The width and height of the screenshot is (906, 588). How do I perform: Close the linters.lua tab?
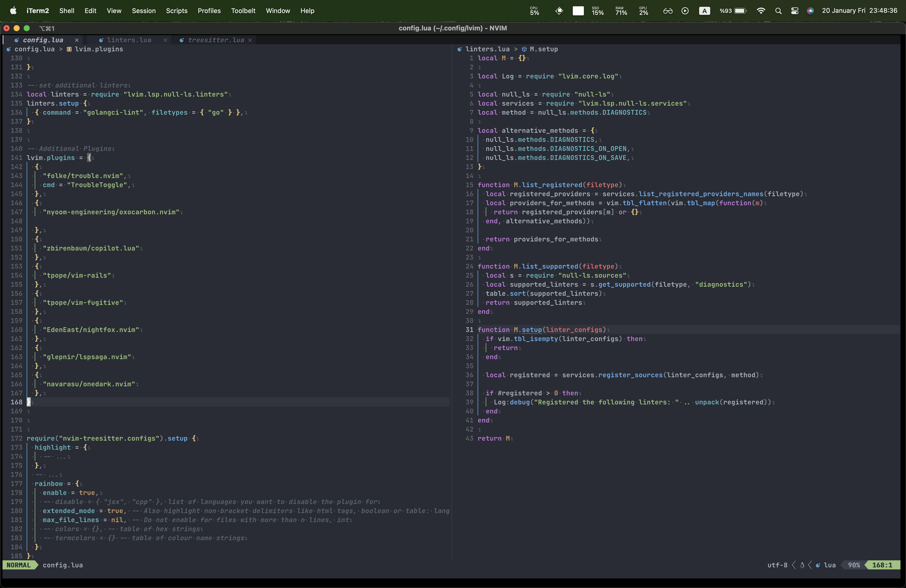click(165, 40)
